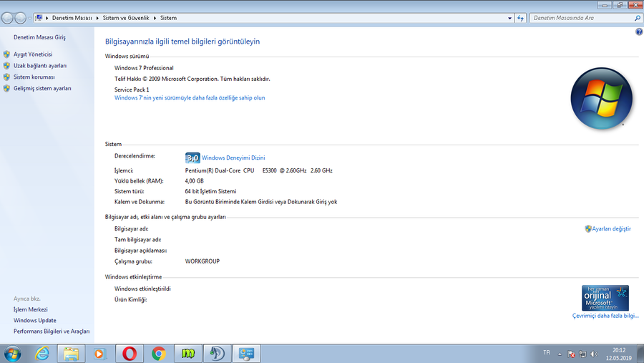Open Windows Deneyimi Dizini link
The width and height of the screenshot is (644, 363).
pyautogui.click(x=233, y=158)
